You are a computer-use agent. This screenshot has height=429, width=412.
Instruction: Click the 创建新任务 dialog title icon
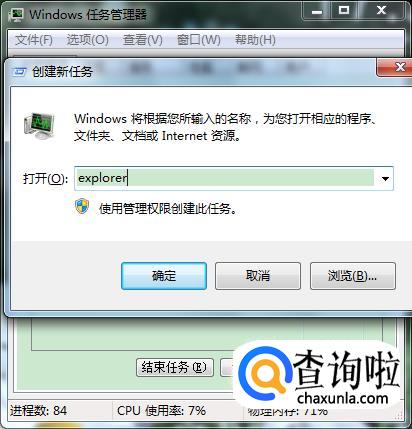point(19,71)
